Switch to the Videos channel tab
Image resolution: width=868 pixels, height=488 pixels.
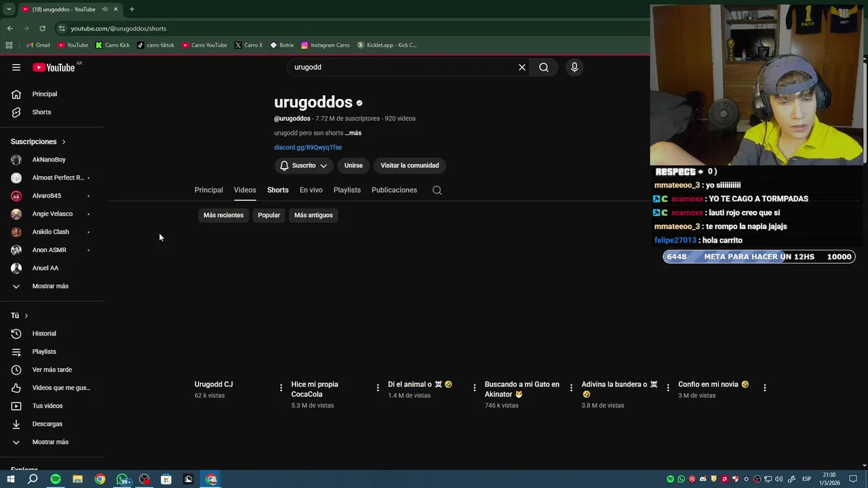coord(245,190)
